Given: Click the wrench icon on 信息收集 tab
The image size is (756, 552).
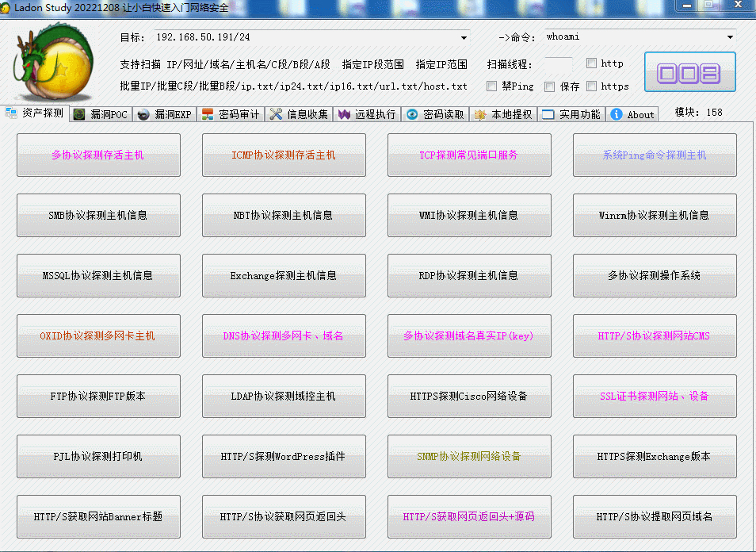Looking at the screenshot, I should click(x=275, y=113).
